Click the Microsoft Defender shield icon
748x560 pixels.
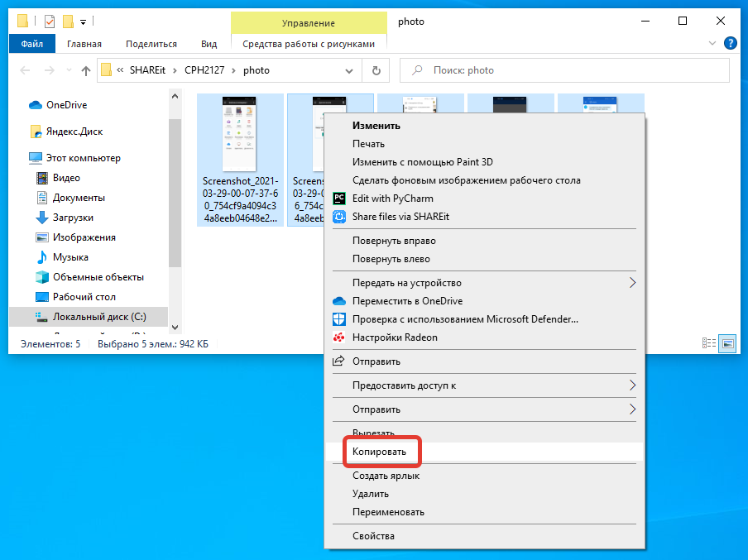(338, 319)
